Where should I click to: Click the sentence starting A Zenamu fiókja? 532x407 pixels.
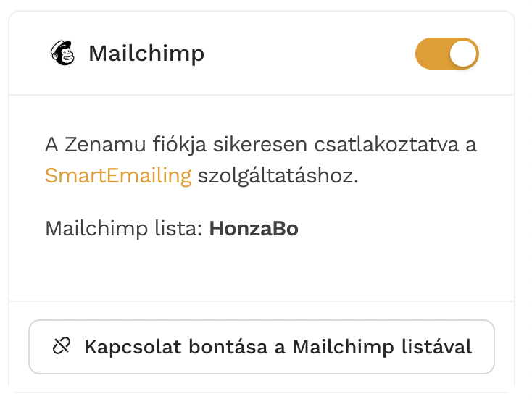[x=261, y=160]
